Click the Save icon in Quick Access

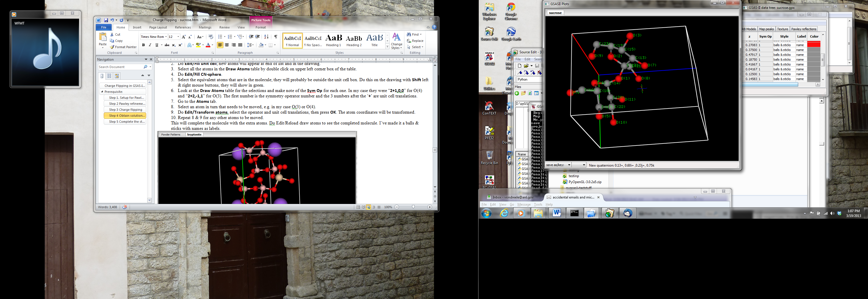point(106,20)
